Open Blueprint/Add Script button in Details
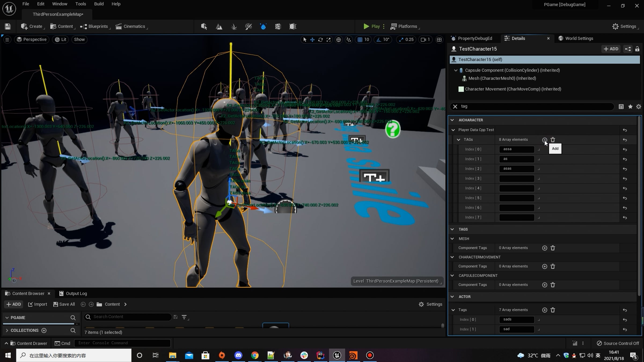Screen dimensions: 644x362 tap(628, 49)
